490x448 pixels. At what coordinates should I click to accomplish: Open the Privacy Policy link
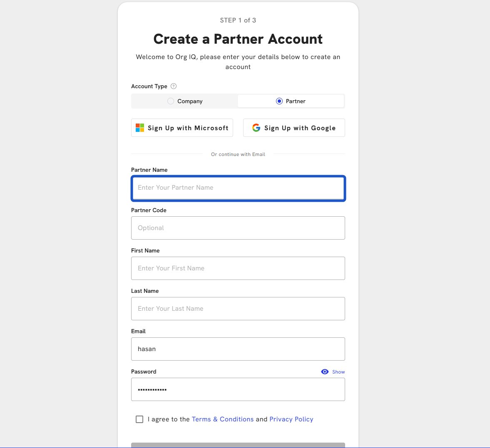[x=291, y=419]
